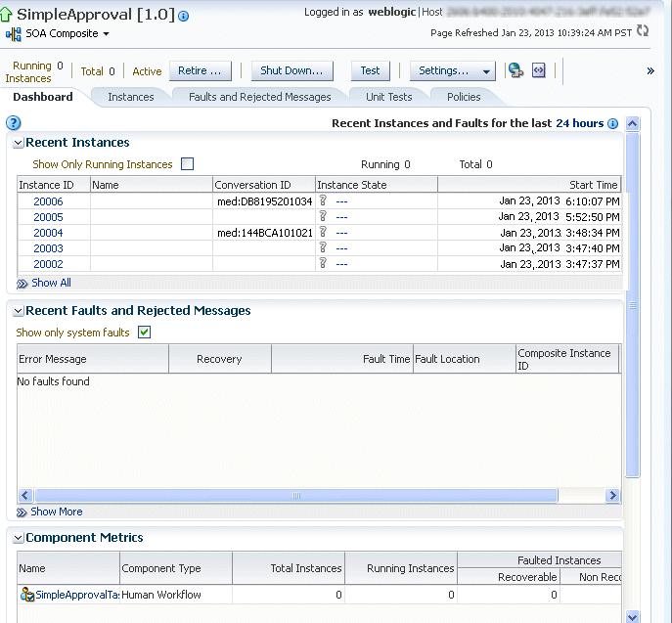Click info icon next to 24 hours

(x=613, y=123)
